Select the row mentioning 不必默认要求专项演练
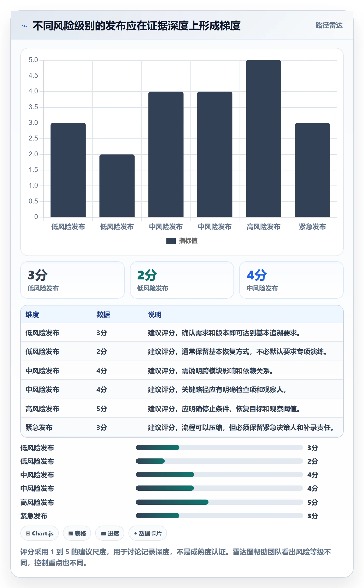The height and width of the screenshot is (588, 364). click(x=182, y=351)
